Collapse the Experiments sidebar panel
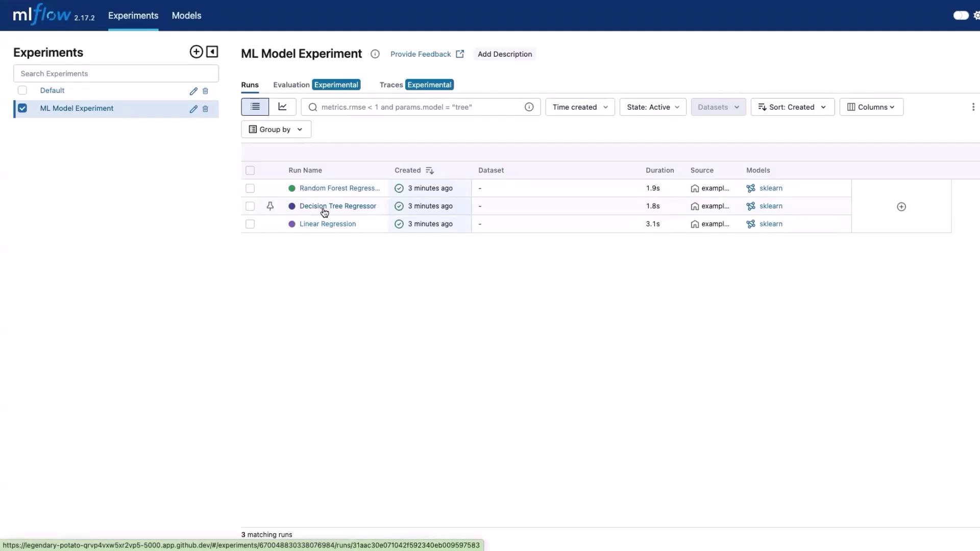980x551 pixels. [212, 52]
